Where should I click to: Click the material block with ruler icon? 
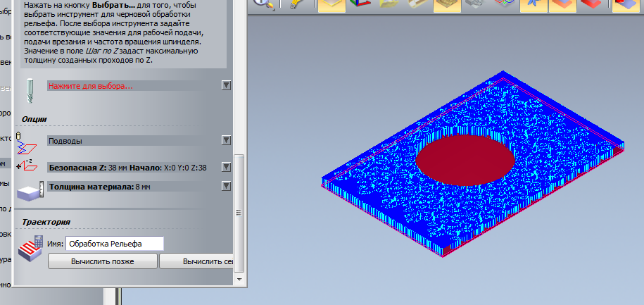[x=30, y=190]
